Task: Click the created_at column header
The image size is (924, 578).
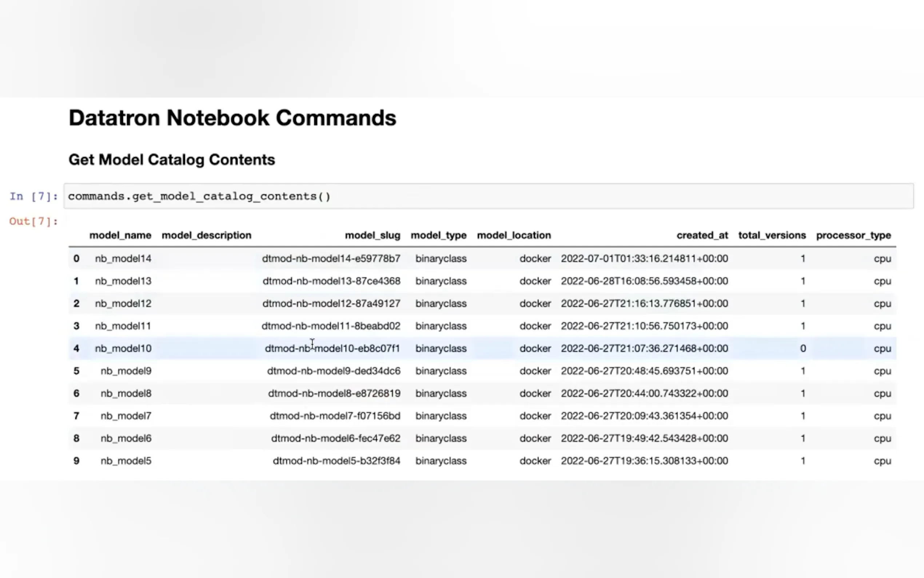Action: coord(702,235)
